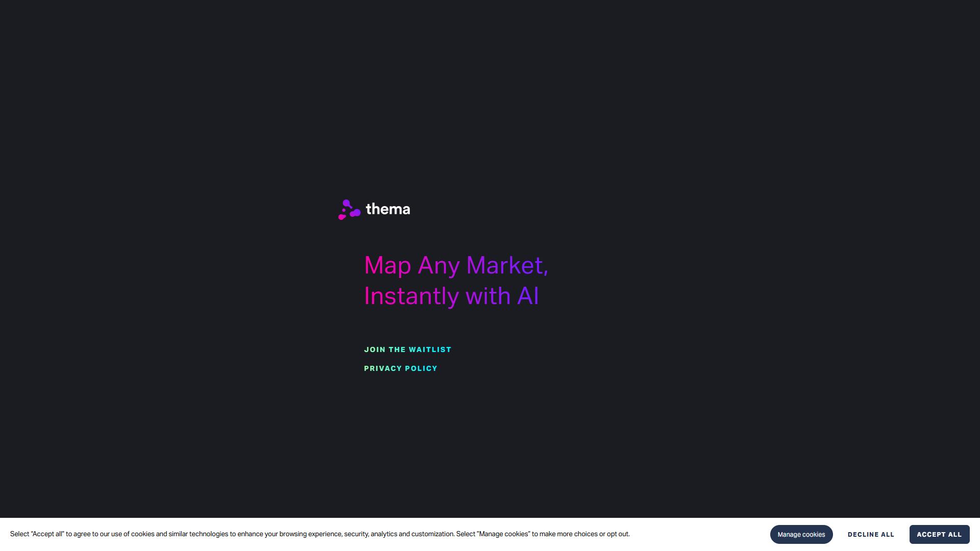
Task: Click the ACCEPT ALL button
Action: click(939, 534)
